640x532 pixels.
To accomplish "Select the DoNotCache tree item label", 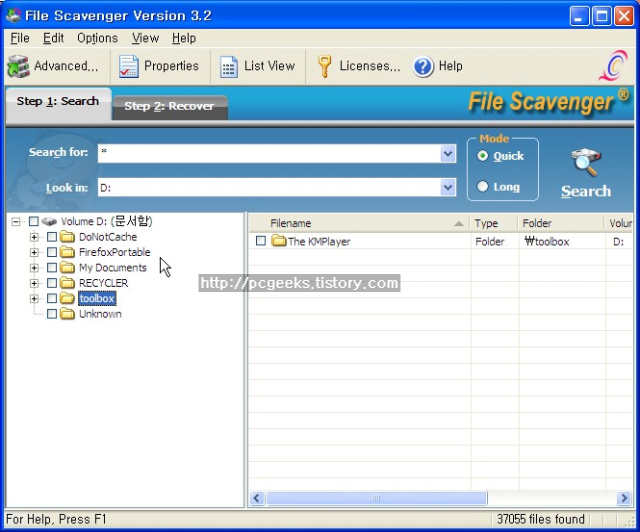I will pyautogui.click(x=108, y=237).
